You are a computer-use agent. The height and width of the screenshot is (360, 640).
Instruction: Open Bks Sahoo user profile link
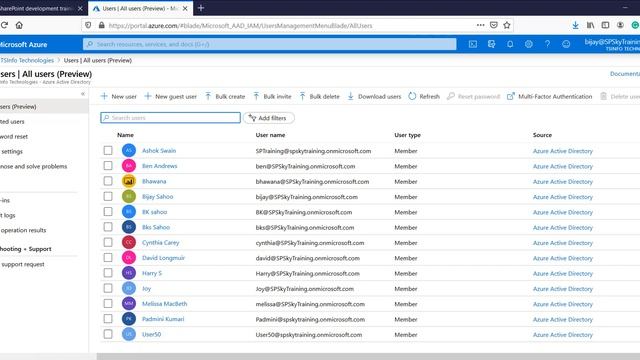(x=156, y=227)
